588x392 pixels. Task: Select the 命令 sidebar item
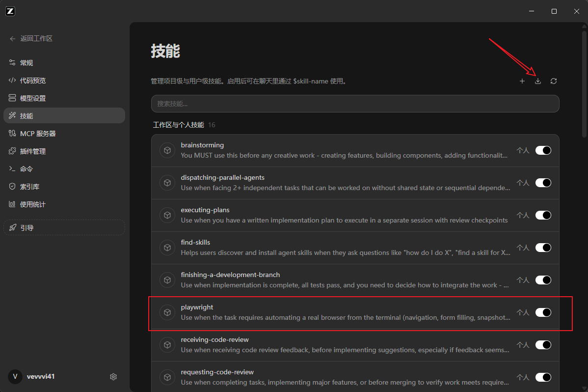tap(64, 168)
